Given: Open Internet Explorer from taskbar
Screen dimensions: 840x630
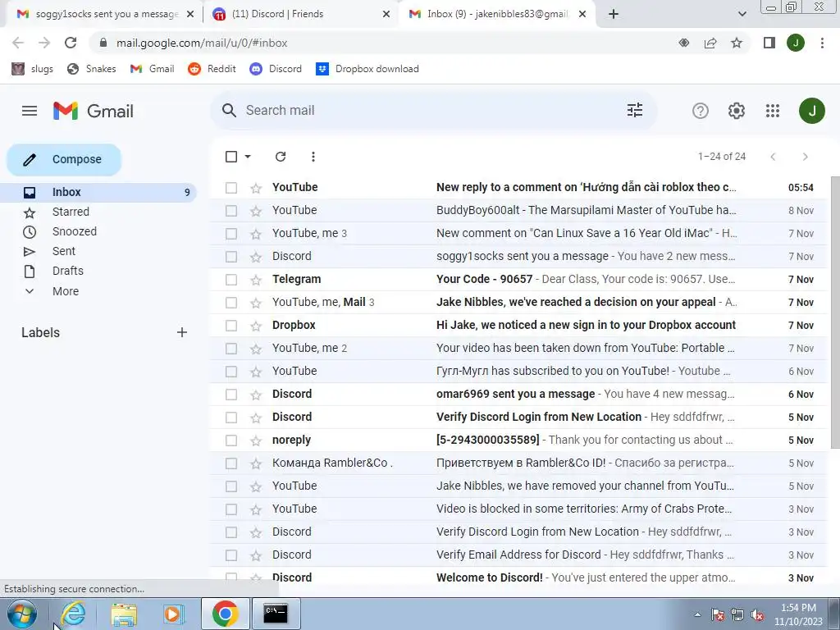Looking at the screenshot, I should point(73,614).
